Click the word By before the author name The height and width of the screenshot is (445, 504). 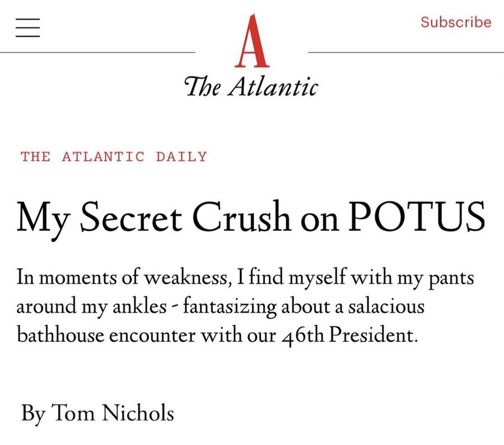point(34,414)
